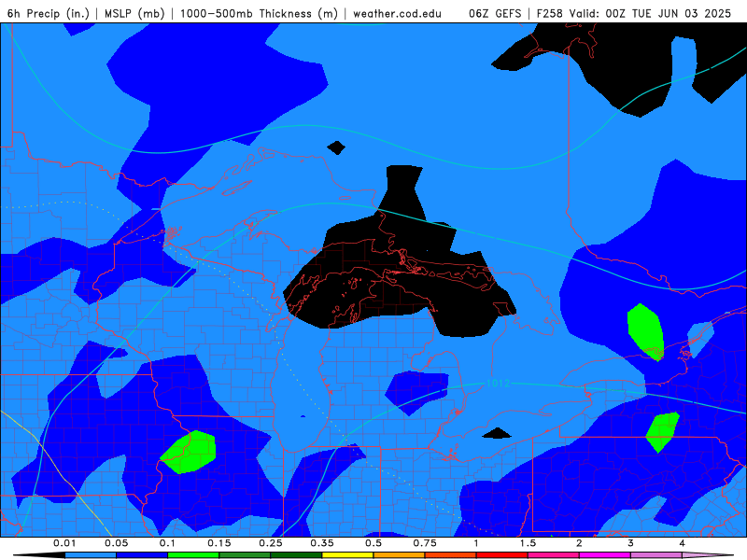The image size is (747, 560).
Task: Click the '0.75' legend value
Action: click(x=425, y=543)
